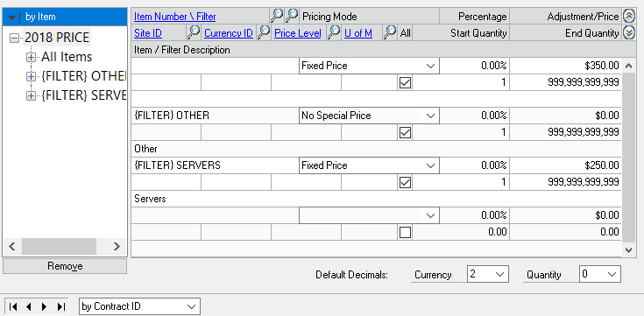Image resolution: width=644 pixels, height=316 pixels.
Task: Select 2018 PRICE in the tree
Action: (57, 38)
